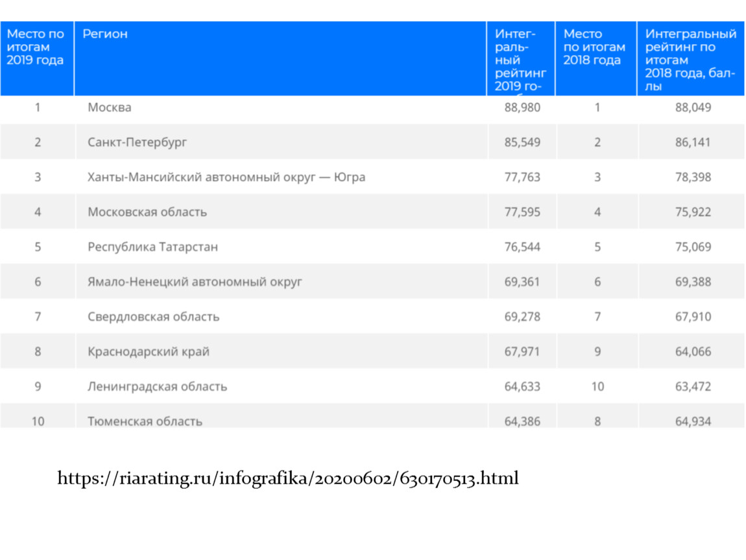
Task: Click the 2019 rating value 64,386
Action: 522,421
